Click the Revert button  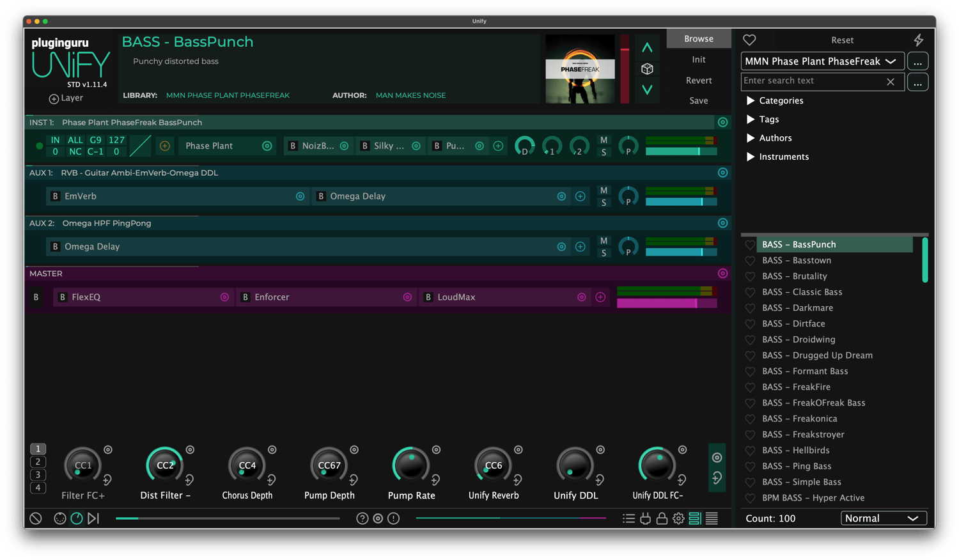pos(698,81)
